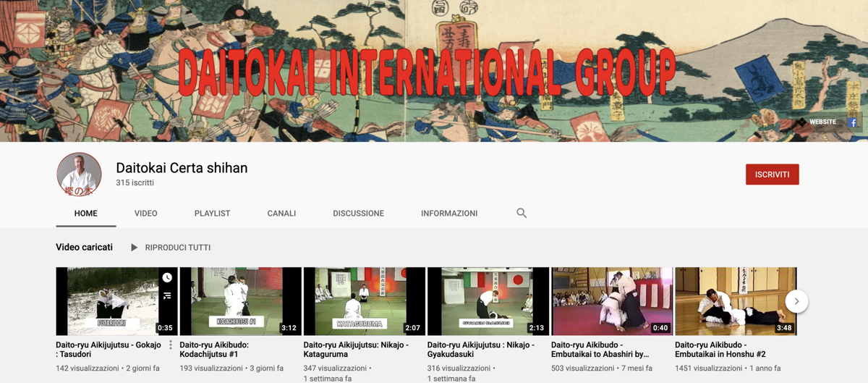Click the Daitokai channel avatar picture

(x=79, y=174)
